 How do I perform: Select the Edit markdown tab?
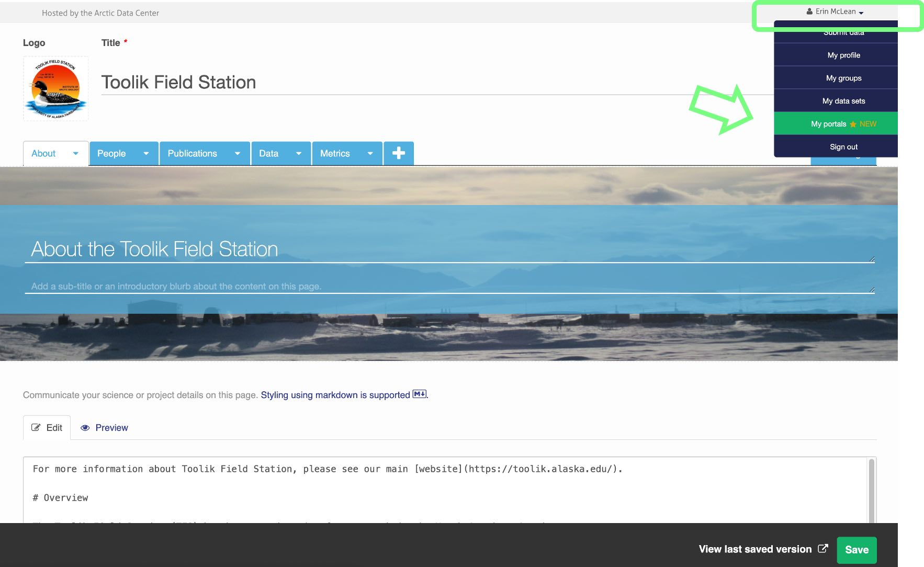47,427
